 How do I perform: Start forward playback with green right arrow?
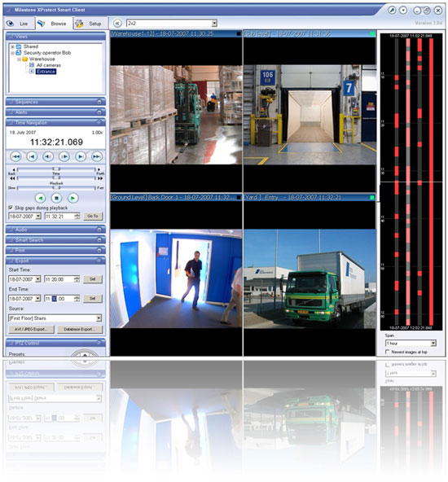point(72,198)
